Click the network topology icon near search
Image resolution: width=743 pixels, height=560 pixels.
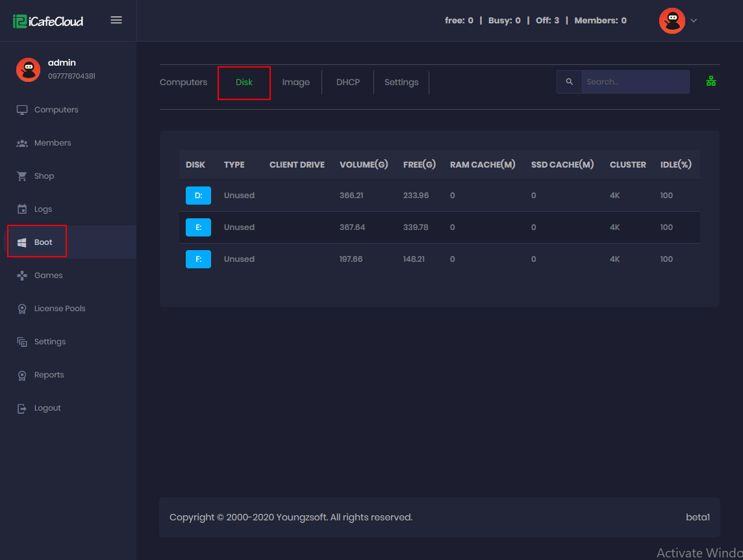711,81
